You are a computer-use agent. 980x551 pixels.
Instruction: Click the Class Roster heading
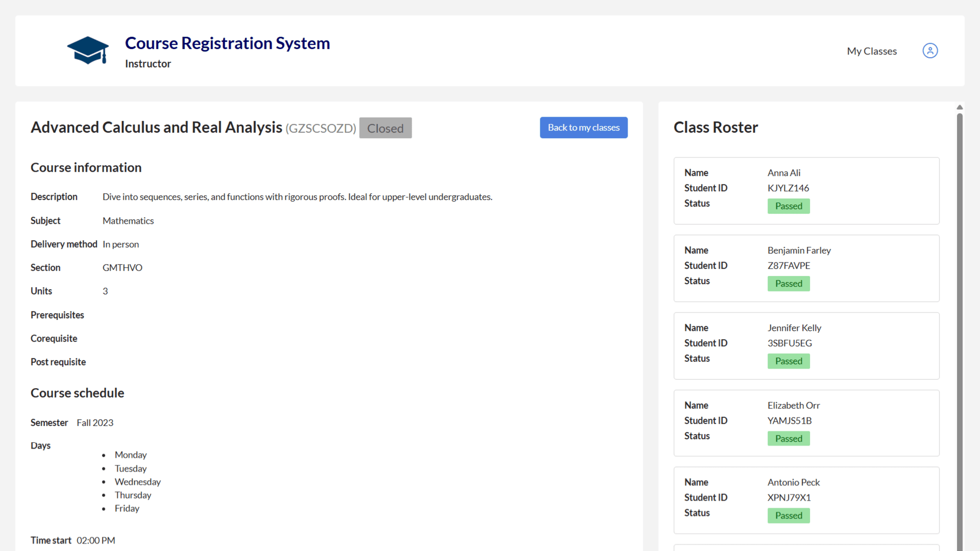tap(715, 127)
